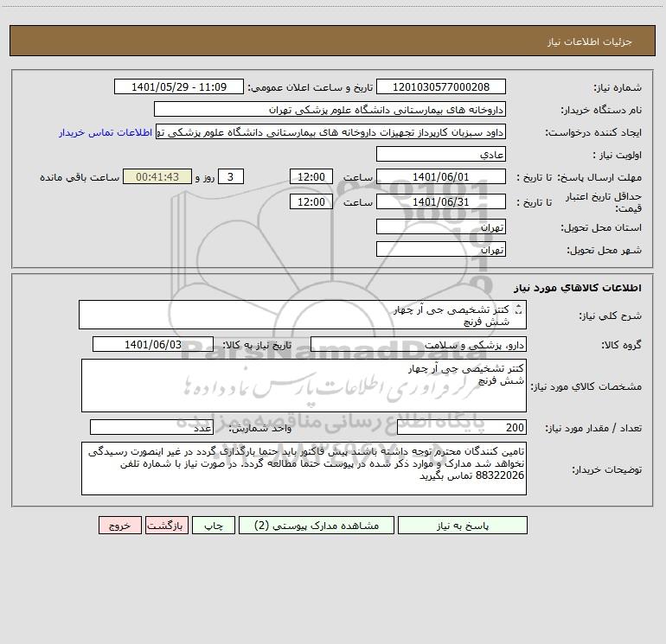Click the چاپ print button
666x644 pixels.
click(x=214, y=525)
